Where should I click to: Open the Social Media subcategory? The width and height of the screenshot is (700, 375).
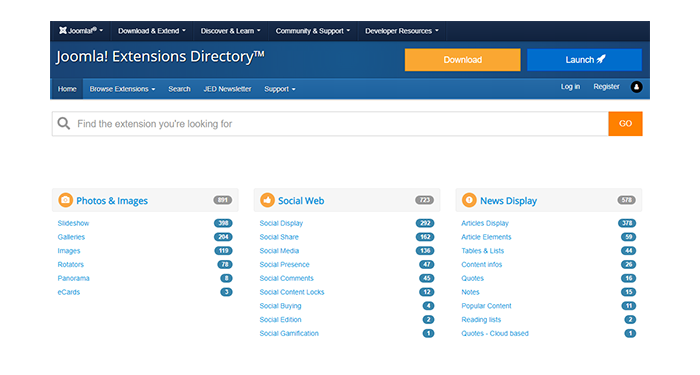[279, 251]
